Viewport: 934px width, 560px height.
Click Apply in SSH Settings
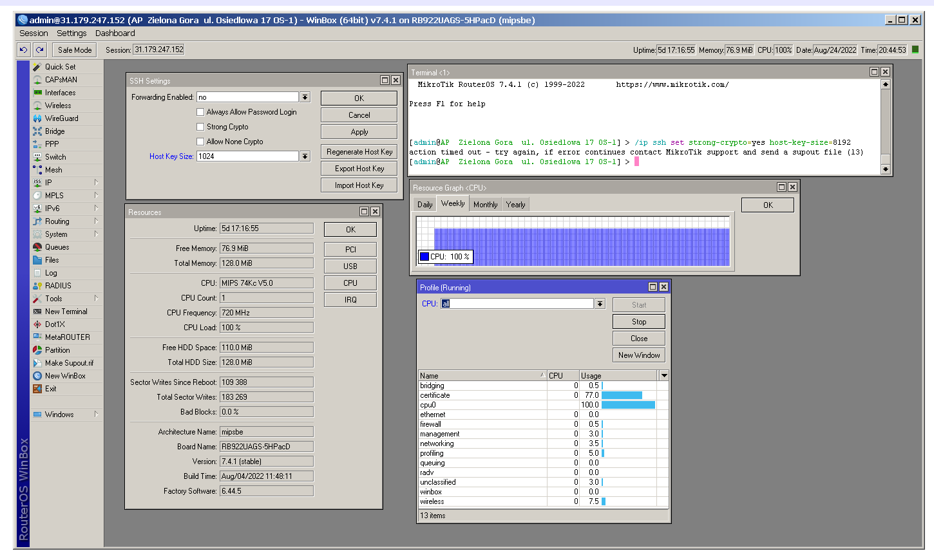coord(359,132)
